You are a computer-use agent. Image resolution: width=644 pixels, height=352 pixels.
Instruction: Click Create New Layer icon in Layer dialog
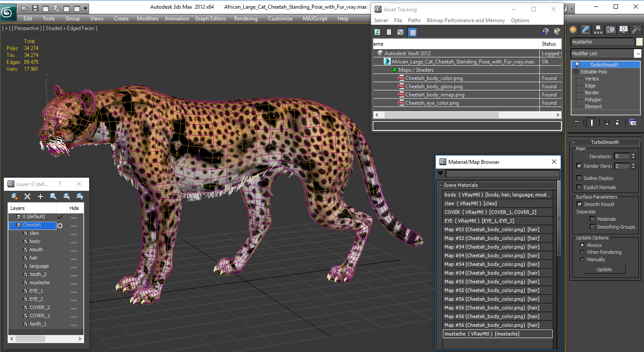coord(14,196)
